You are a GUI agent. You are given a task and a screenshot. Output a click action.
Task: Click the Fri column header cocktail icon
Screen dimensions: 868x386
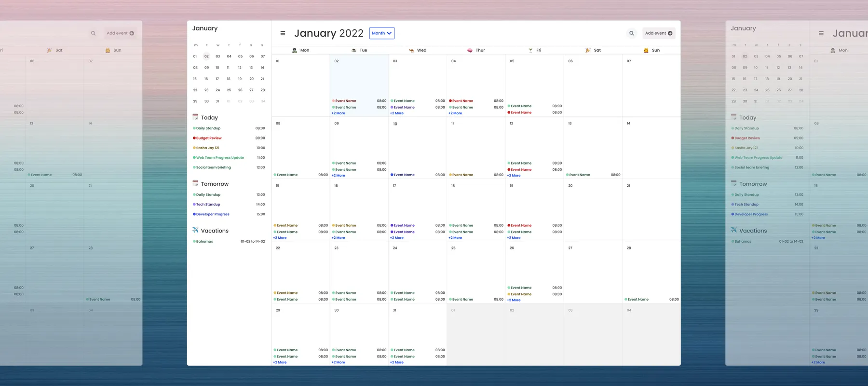click(530, 50)
